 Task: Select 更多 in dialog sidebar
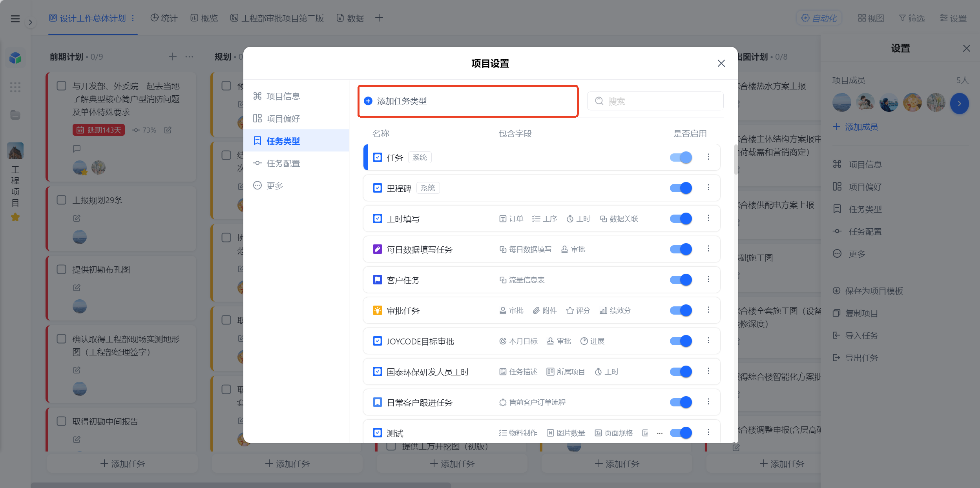coord(296,186)
